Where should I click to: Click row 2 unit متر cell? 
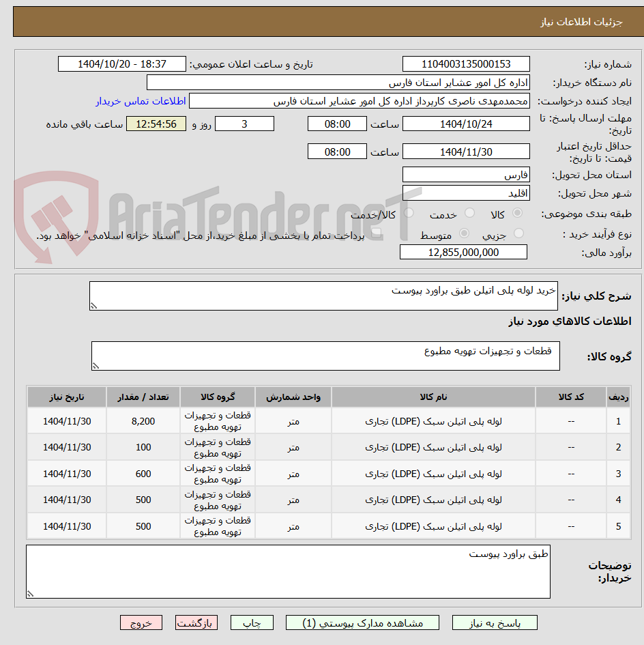click(x=293, y=447)
